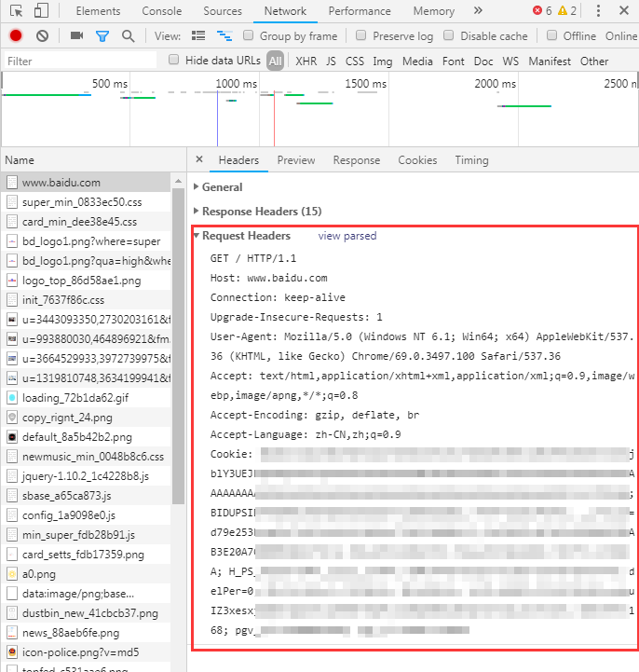
Task: Expand the Response Headers (15) section
Action: (x=261, y=212)
